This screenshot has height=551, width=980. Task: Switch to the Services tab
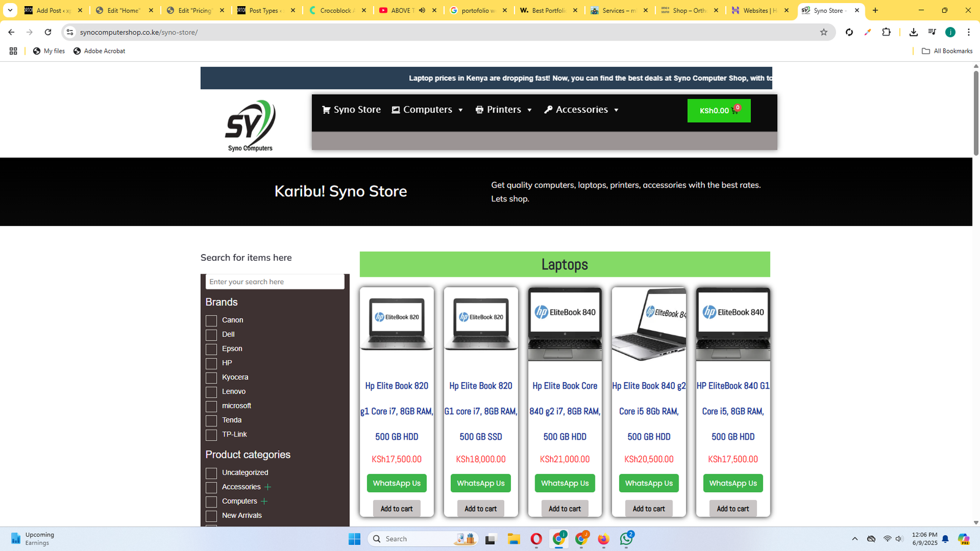click(x=619, y=10)
